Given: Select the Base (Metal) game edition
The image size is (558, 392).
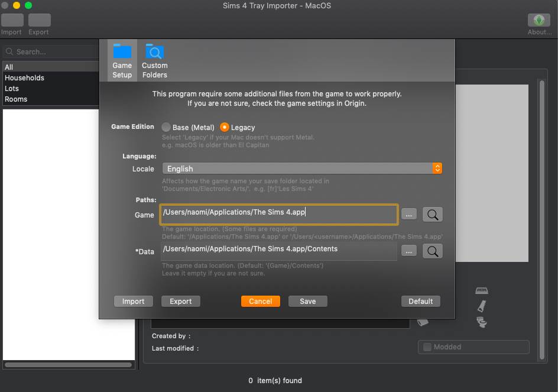Looking at the screenshot, I should point(166,127).
